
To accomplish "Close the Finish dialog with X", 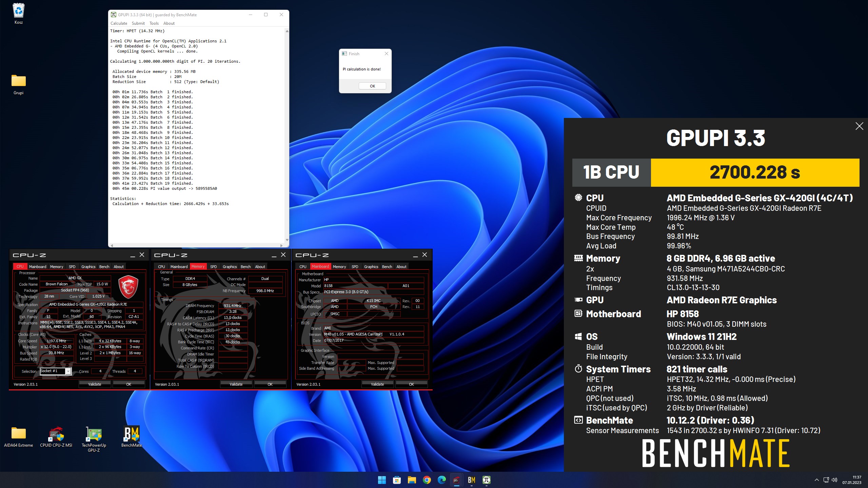I will pos(386,54).
